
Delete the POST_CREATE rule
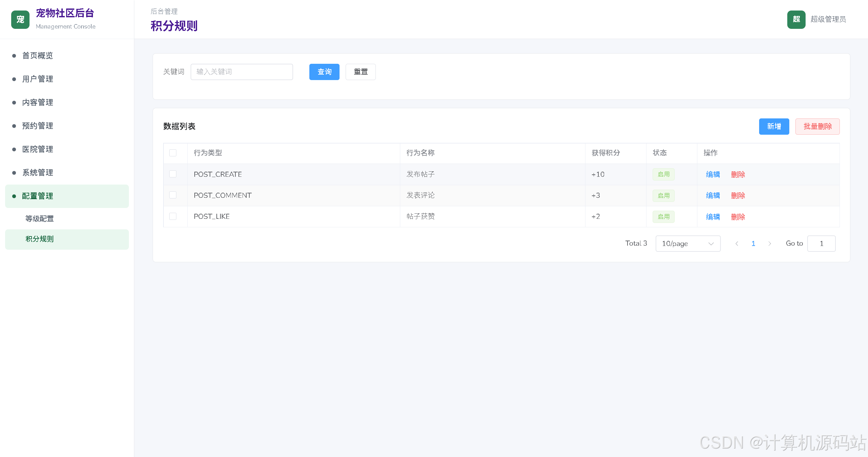click(738, 174)
